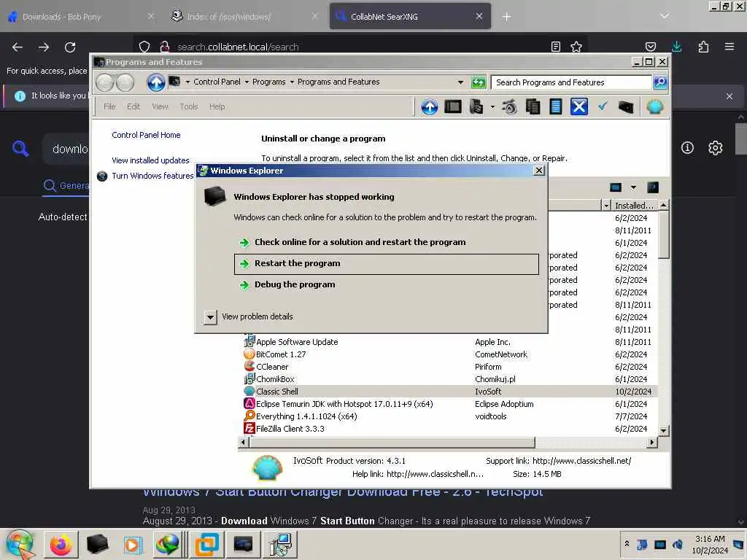
Task: Click the VMware orange squares taskbar icon
Action: [x=206, y=545]
